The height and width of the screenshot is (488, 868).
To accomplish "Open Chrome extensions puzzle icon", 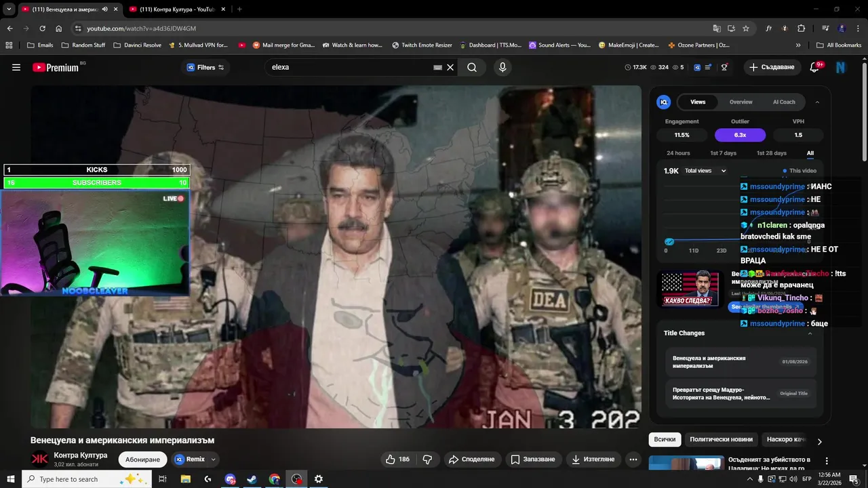I will pyautogui.click(x=801, y=28).
